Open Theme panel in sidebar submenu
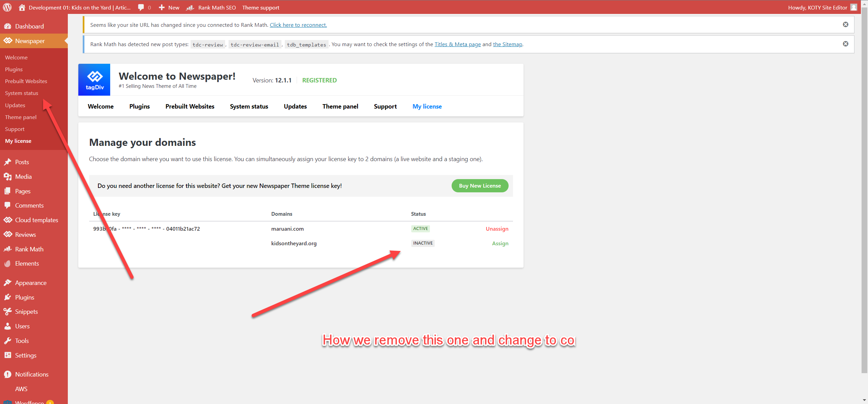The image size is (868, 404). 21,117
